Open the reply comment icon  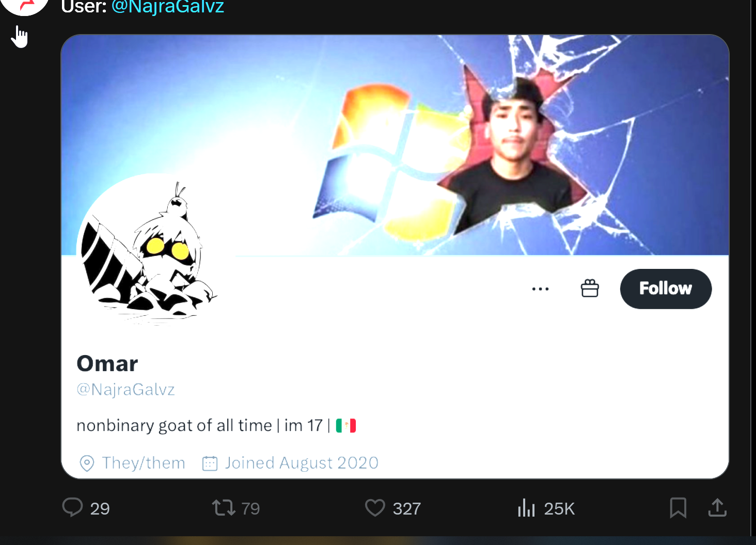[x=72, y=507]
